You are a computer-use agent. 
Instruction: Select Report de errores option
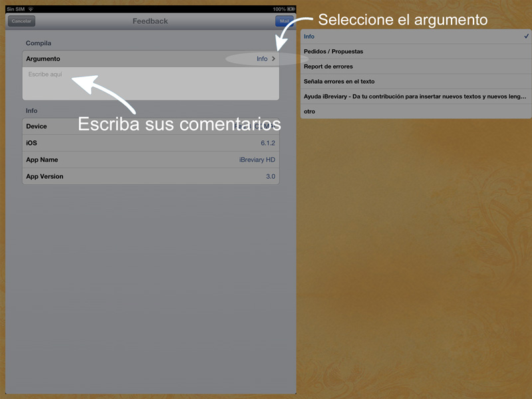tap(399, 66)
